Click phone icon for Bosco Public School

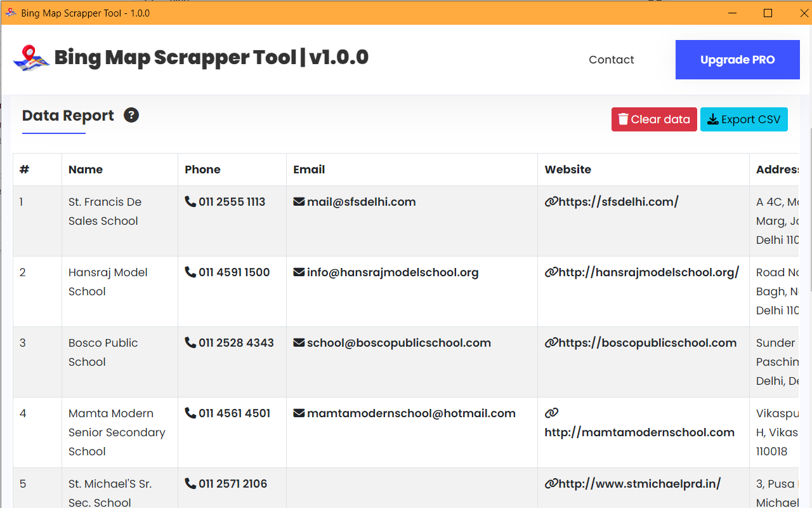[190, 342]
